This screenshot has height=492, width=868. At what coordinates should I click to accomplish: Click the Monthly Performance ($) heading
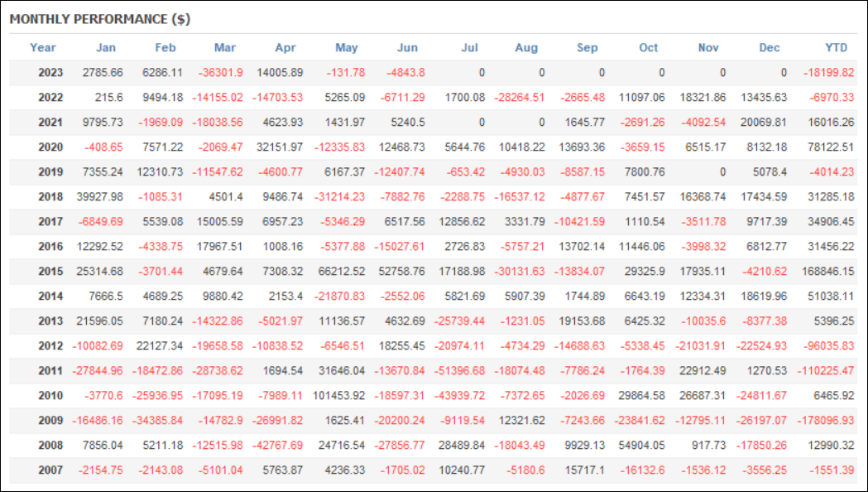(x=100, y=19)
